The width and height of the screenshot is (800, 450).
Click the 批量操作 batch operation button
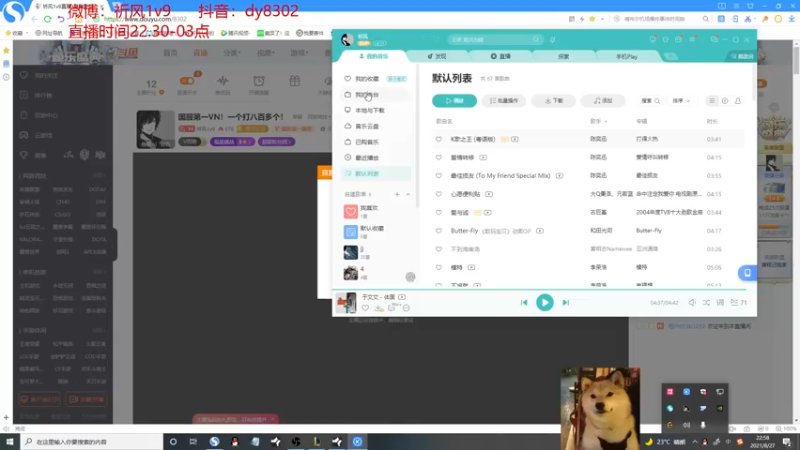tap(504, 101)
